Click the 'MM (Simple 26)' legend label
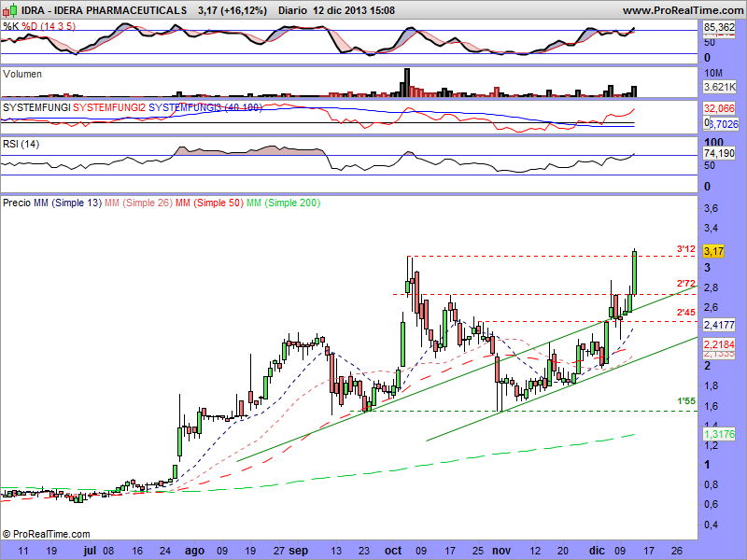Image resolution: width=747 pixels, height=560 pixels. 138,203
